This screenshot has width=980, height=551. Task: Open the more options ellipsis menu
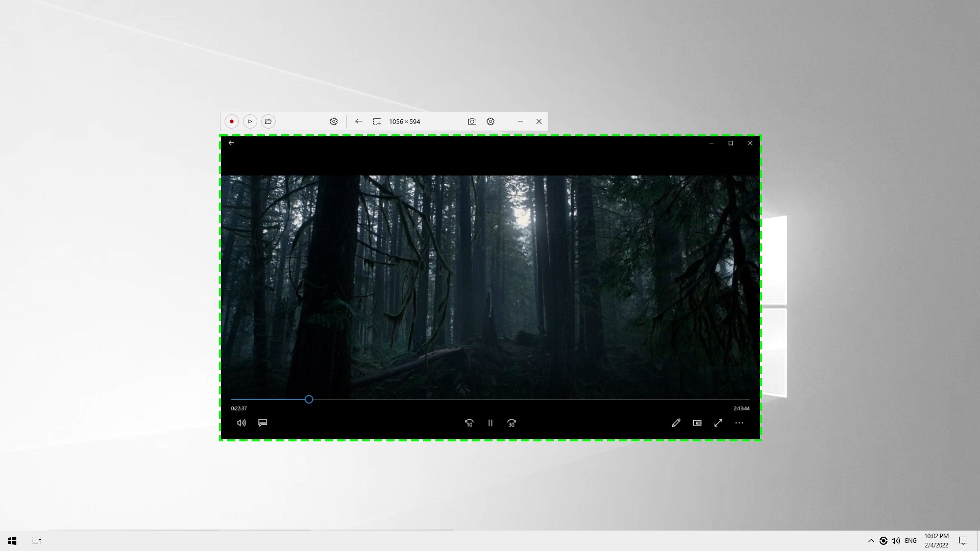point(739,423)
